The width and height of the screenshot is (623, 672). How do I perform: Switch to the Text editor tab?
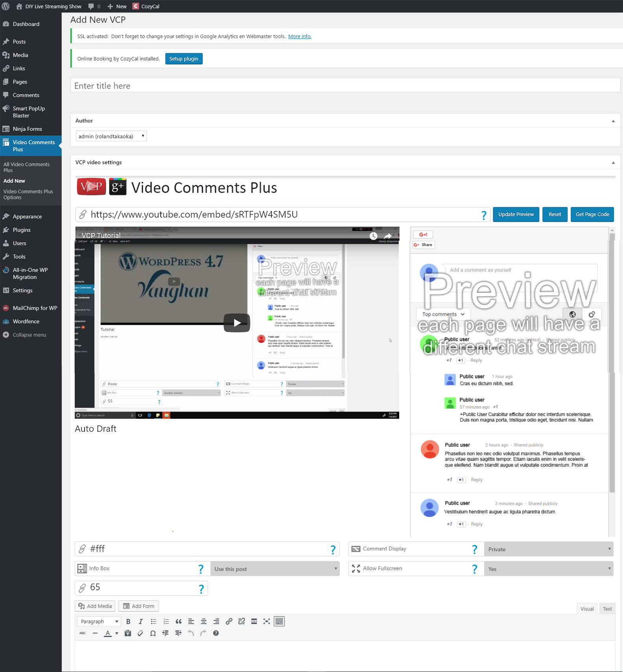click(607, 609)
